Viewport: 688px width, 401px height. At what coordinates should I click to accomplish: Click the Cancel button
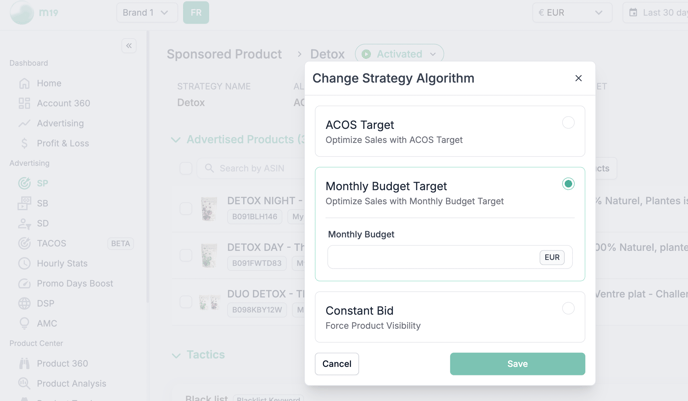[337, 364]
